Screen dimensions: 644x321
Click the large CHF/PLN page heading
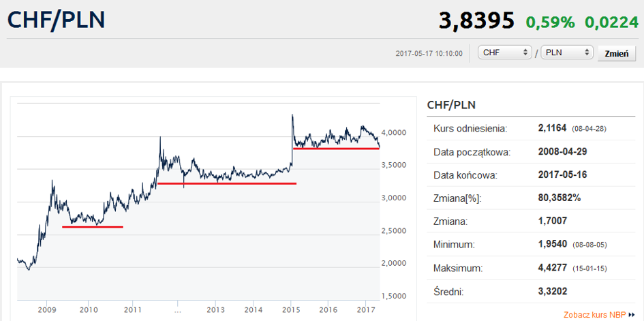coord(57,20)
